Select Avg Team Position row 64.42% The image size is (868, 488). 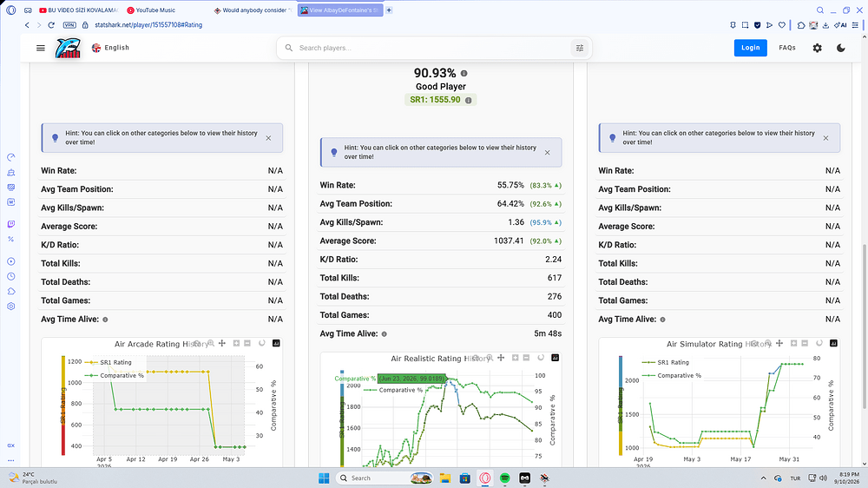coord(441,204)
